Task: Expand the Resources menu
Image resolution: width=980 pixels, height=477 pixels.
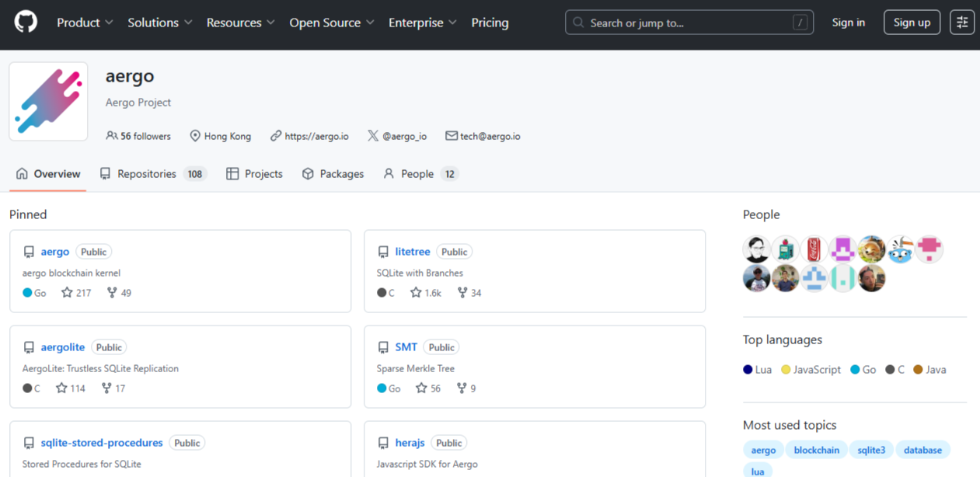Action: click(240, 23)
